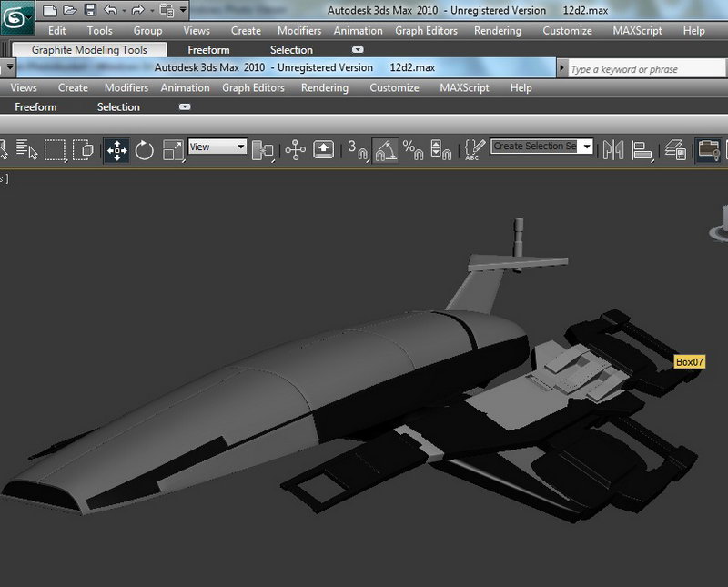Open the Edit menu

pos(56,31)
